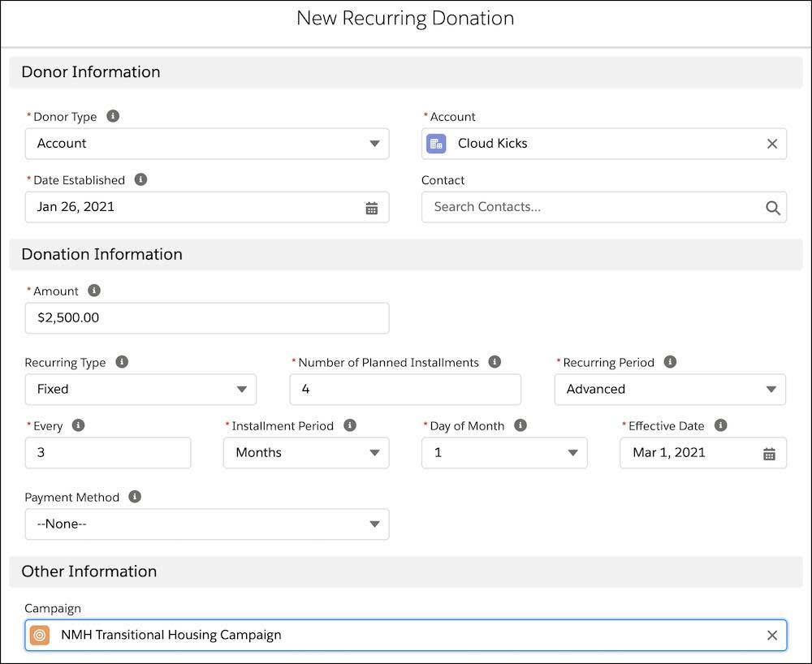812x664 pixels.
Task: Click the Contact search magnifier icon
Action: (771, 207)
